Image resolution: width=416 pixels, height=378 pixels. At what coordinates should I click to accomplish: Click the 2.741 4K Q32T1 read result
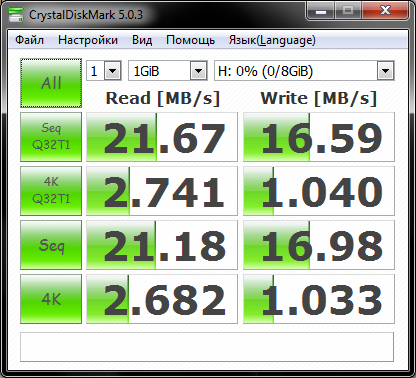pos(162,191)
